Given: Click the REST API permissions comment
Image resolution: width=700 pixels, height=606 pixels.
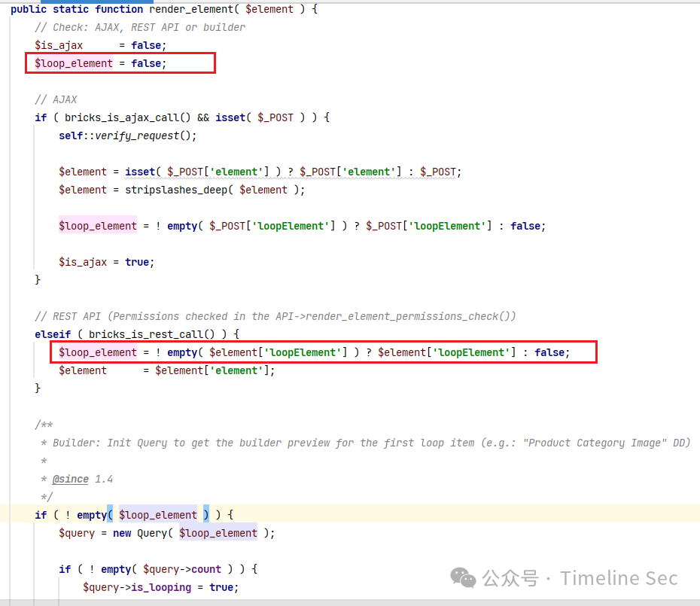Looking at the screenshot, I should pyautogui.click(x=275, y=316).
